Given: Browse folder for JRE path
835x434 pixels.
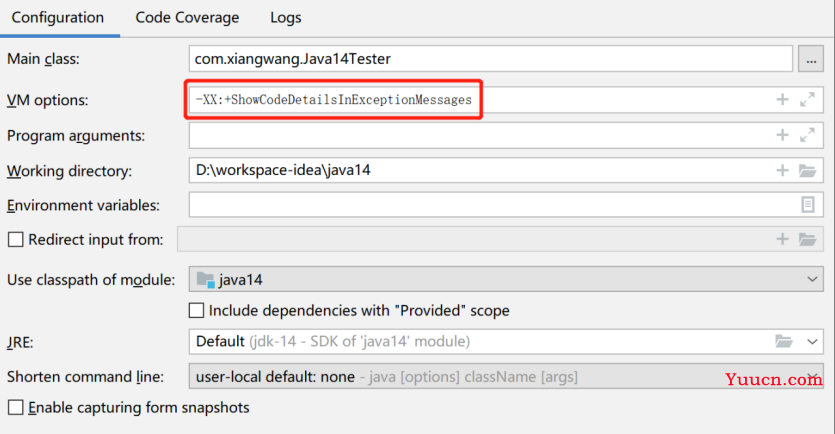Looking at the screenshot, I should pos(784,341).
